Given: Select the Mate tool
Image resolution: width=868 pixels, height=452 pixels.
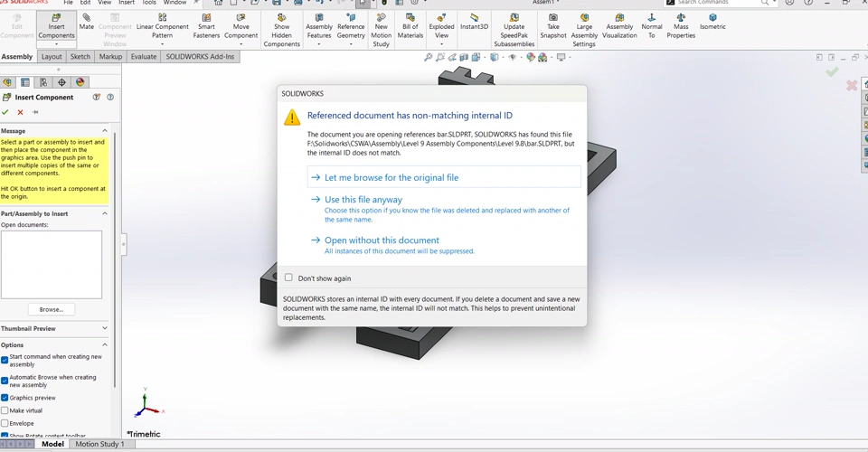Looking at the screenshot, I should coord(87,22).
